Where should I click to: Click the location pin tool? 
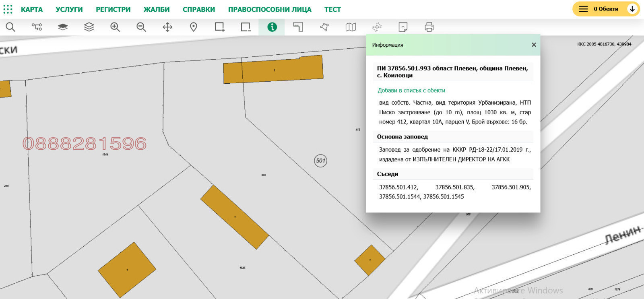pos(194,27)
